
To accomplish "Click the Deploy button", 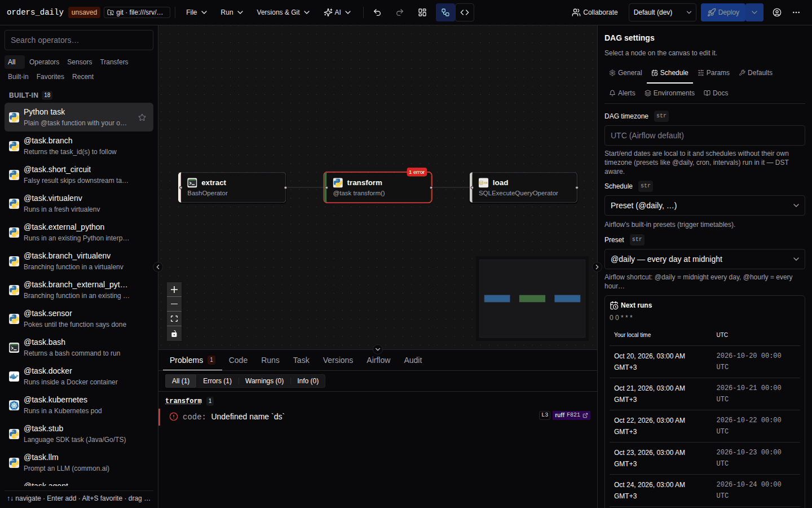I will [x=723, y=12].
